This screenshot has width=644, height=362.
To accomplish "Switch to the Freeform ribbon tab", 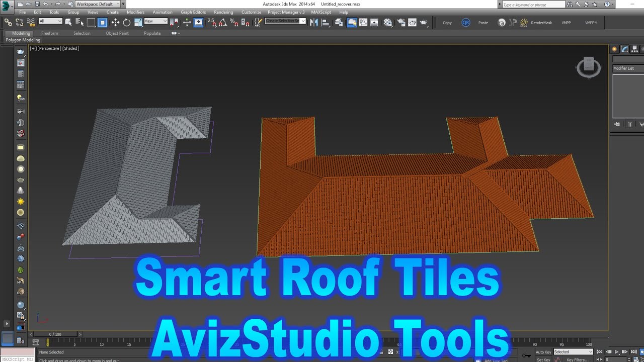I will tap(50, 33).
